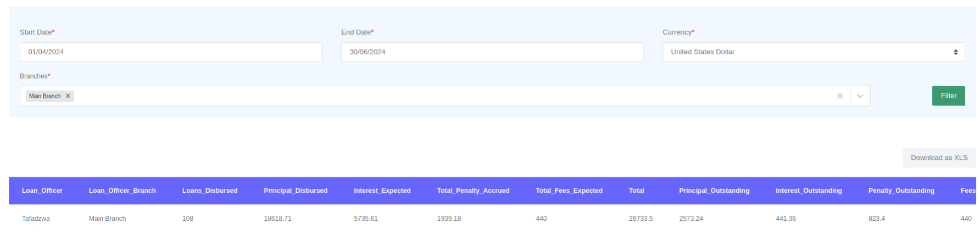The width and height of the screenshot is (980, 240).
Task: Click the Interest_Expected column header
Action: click(x=382, y=191)
